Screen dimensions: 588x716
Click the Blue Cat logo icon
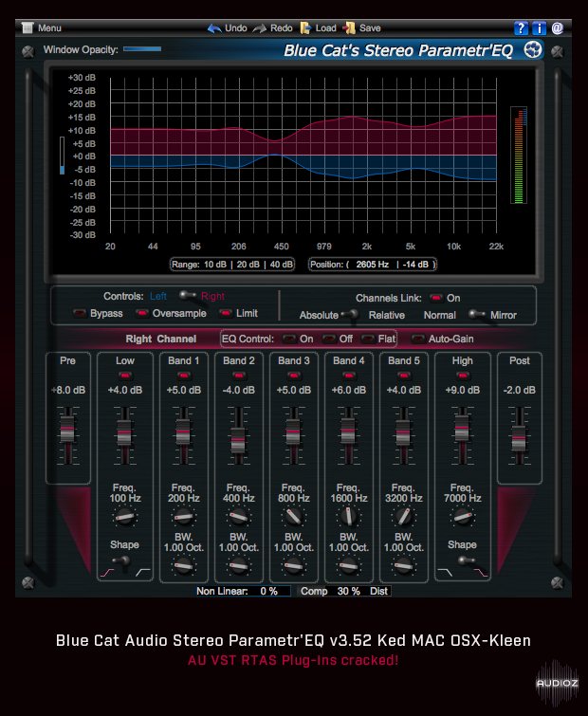pyautogui.click(x=533, y=49)
